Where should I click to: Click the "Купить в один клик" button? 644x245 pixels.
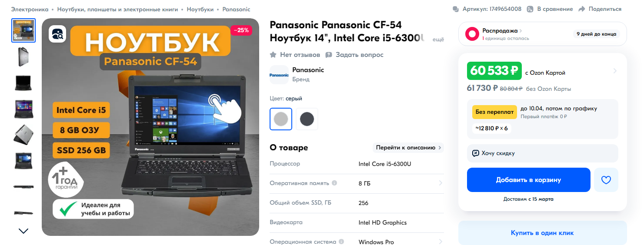tap(543, 233)
